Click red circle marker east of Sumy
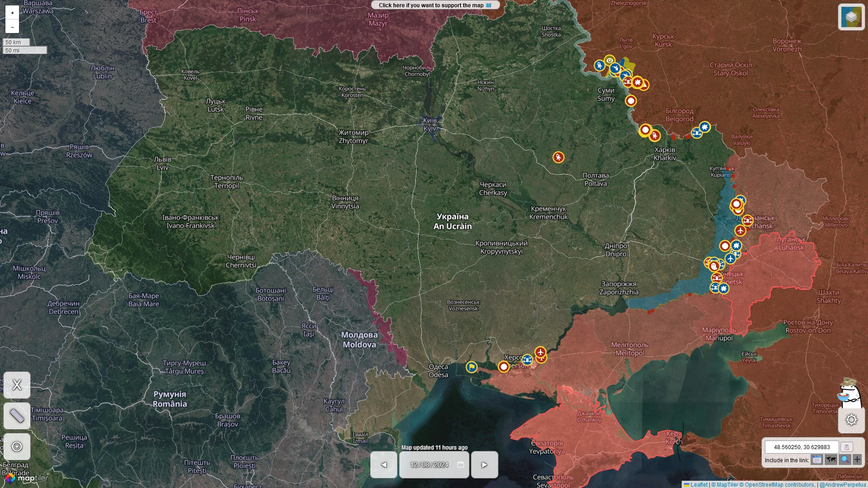 [631, 101]
